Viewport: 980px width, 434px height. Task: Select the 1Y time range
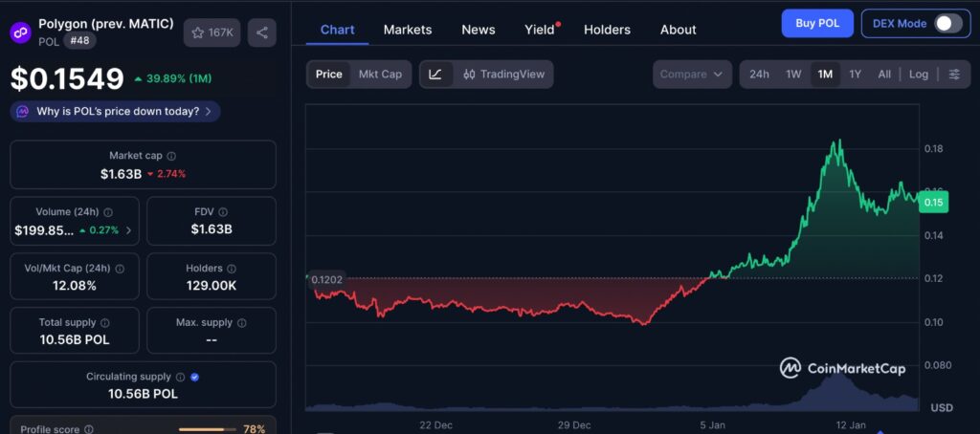855,75
